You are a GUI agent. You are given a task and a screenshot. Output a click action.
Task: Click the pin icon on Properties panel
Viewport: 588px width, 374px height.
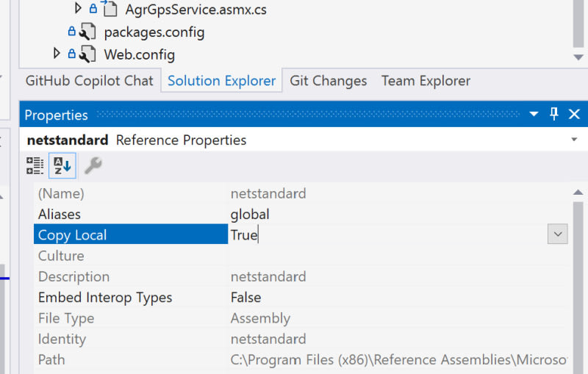pos(554,114)
